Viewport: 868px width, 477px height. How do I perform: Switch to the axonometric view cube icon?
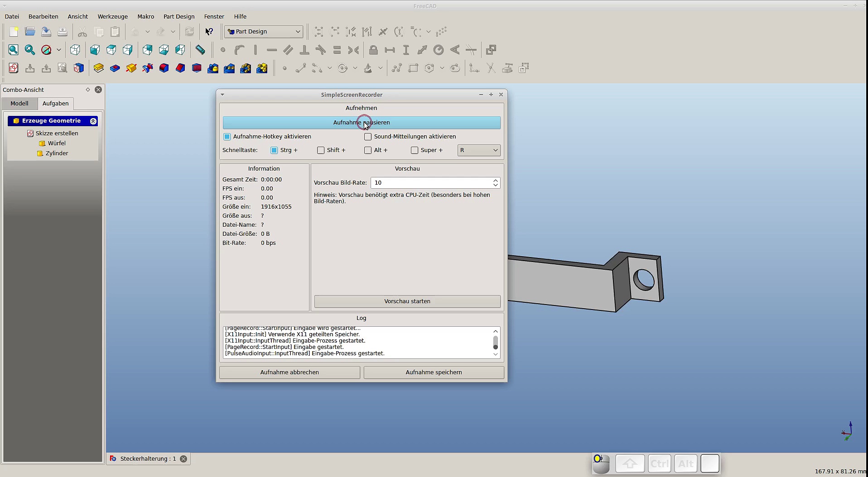click(x=75, y=50)
